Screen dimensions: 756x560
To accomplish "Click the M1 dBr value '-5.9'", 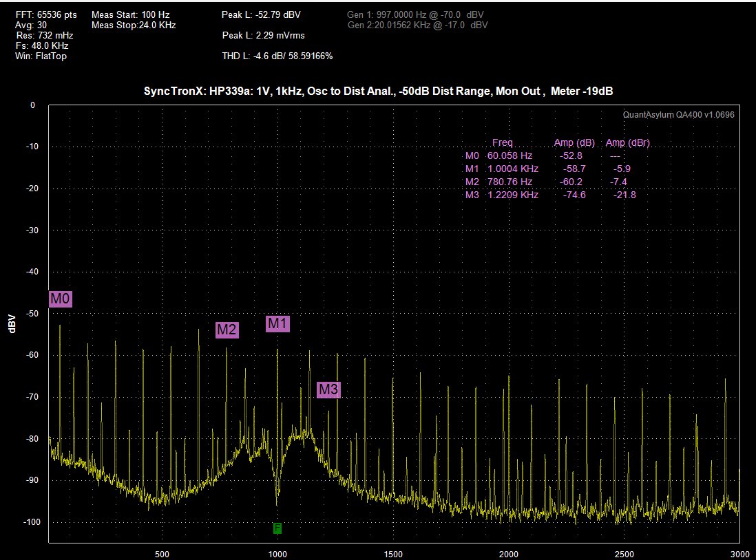I will [x=622, y=169].
